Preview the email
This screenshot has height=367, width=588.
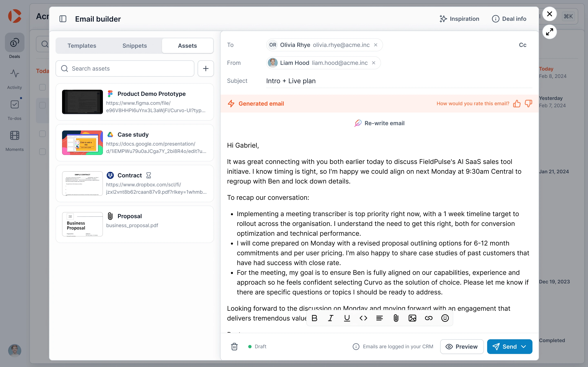(462, 347)
